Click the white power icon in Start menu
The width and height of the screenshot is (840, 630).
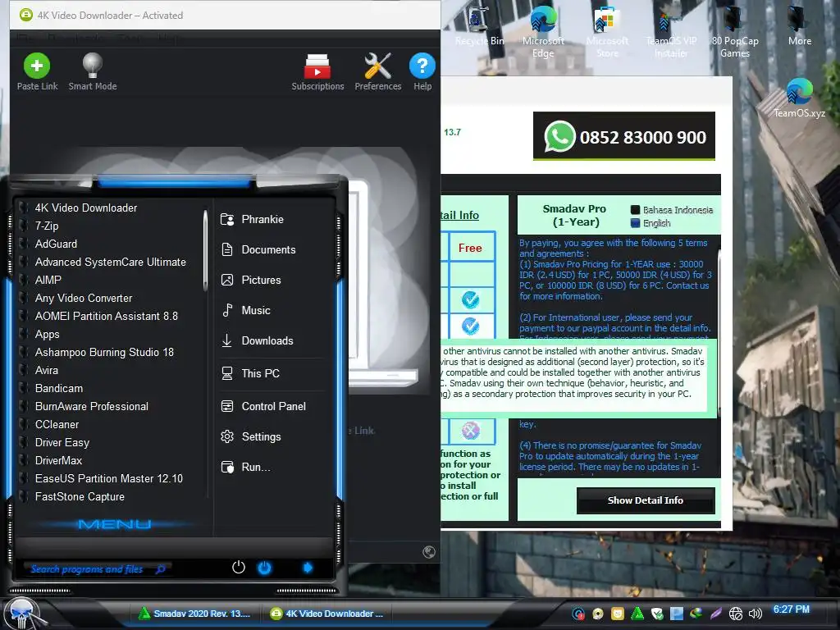pyautogui.click(x=239, y=568)
